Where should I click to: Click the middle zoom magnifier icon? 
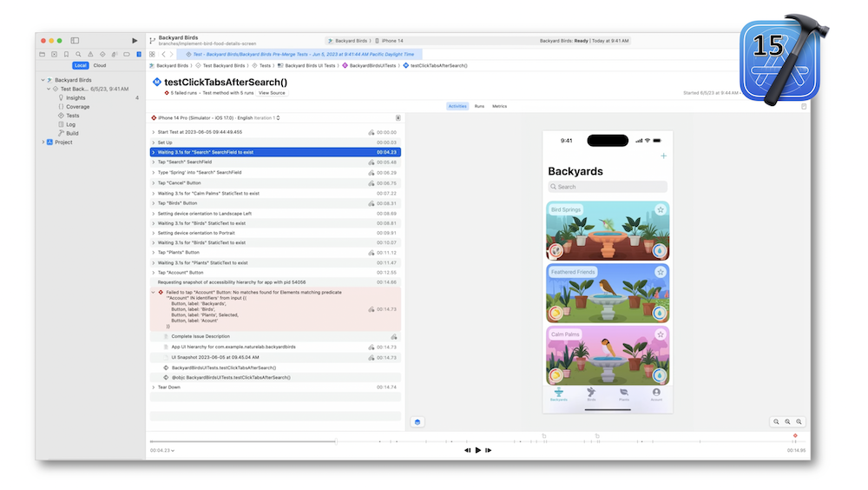(x=788, y=422)
